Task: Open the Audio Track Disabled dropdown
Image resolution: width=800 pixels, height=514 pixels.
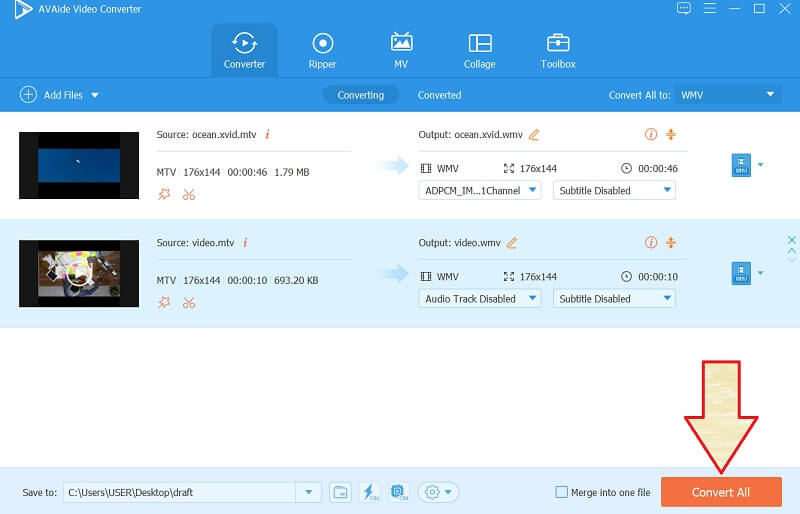Action: pyautogui.click(x=480, y=299)
